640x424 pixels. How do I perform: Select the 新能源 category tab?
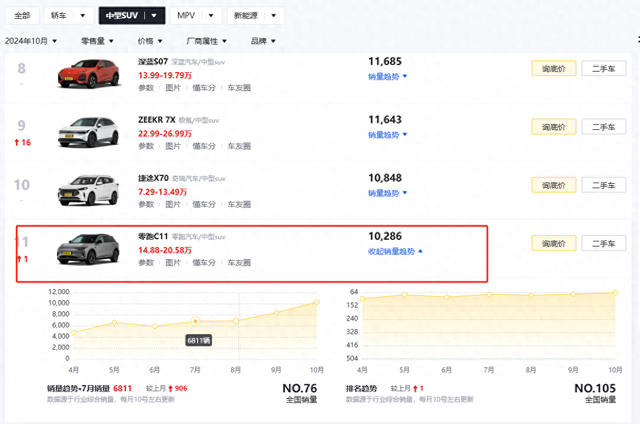coord(246,16)
